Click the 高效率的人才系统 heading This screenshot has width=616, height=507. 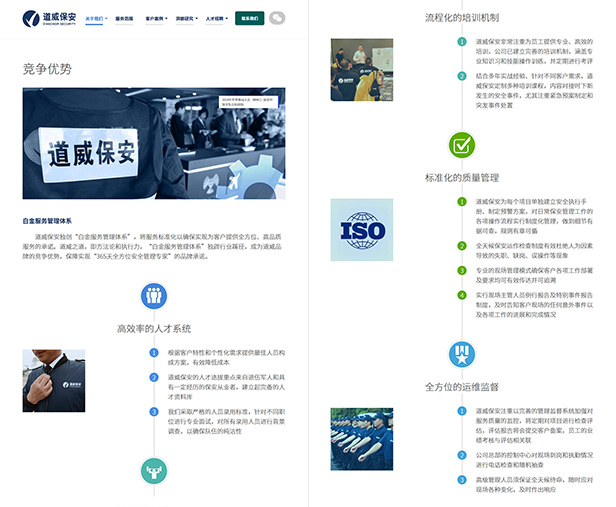click(154, 329)
